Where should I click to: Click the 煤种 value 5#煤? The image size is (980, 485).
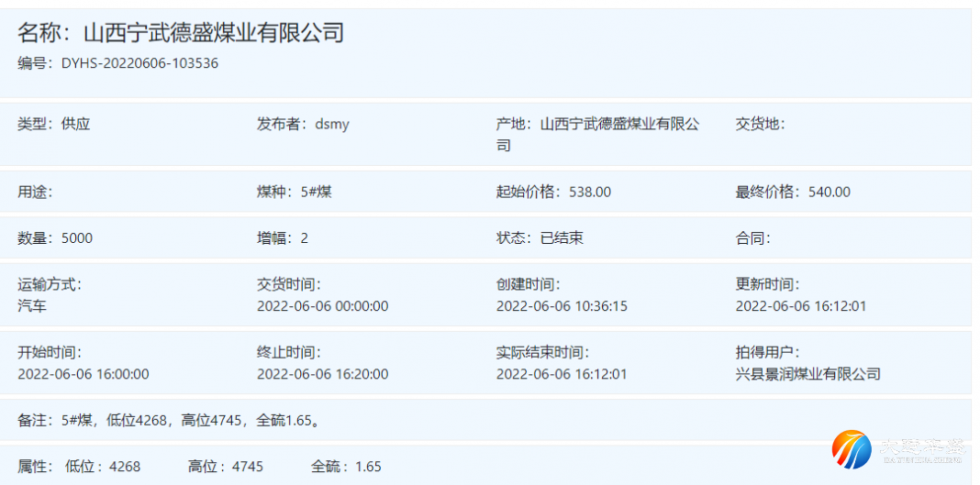click(x=317, y=193)
